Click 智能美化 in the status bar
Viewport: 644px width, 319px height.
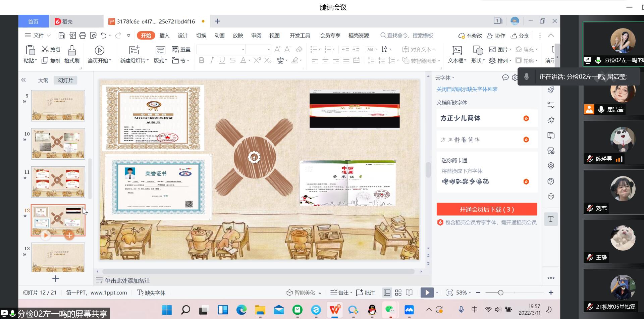pyautogui.click(x=304, y=293)
